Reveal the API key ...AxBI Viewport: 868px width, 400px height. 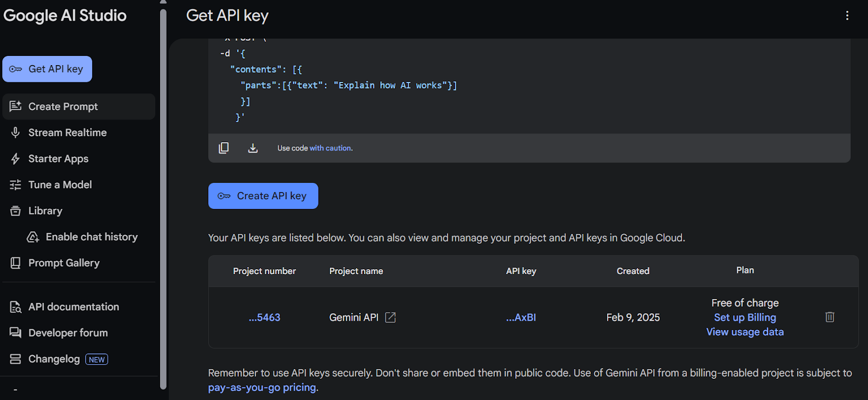(521, 318)
